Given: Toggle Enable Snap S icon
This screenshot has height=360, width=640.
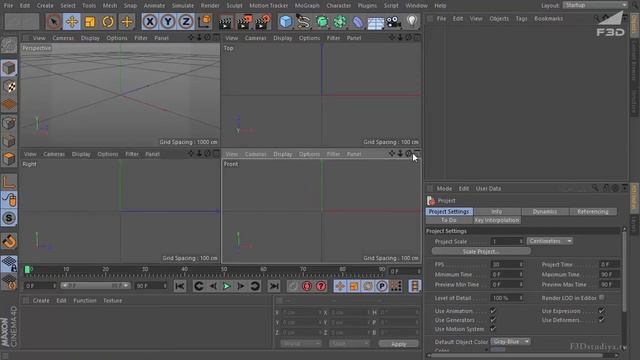Looking at the screenshot, I should coord(9,218).
